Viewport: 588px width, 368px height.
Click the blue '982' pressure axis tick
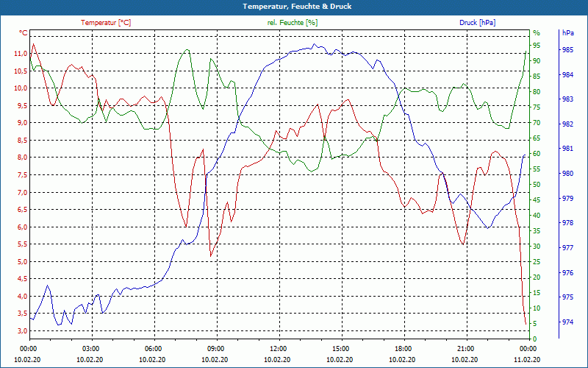568,124
